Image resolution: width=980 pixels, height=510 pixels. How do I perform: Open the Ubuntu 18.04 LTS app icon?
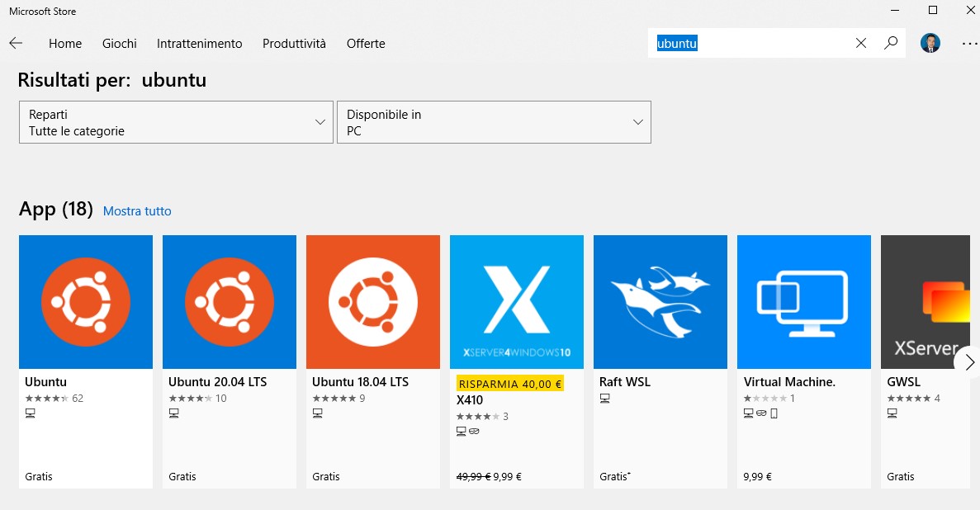(373, 302)
